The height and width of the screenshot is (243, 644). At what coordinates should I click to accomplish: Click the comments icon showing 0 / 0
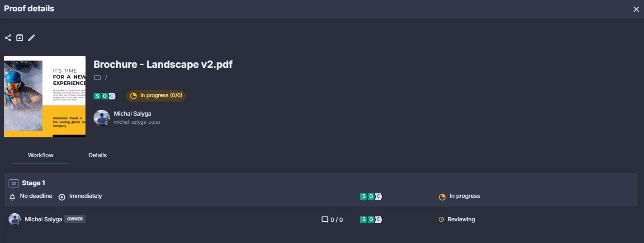pos(325,220)
